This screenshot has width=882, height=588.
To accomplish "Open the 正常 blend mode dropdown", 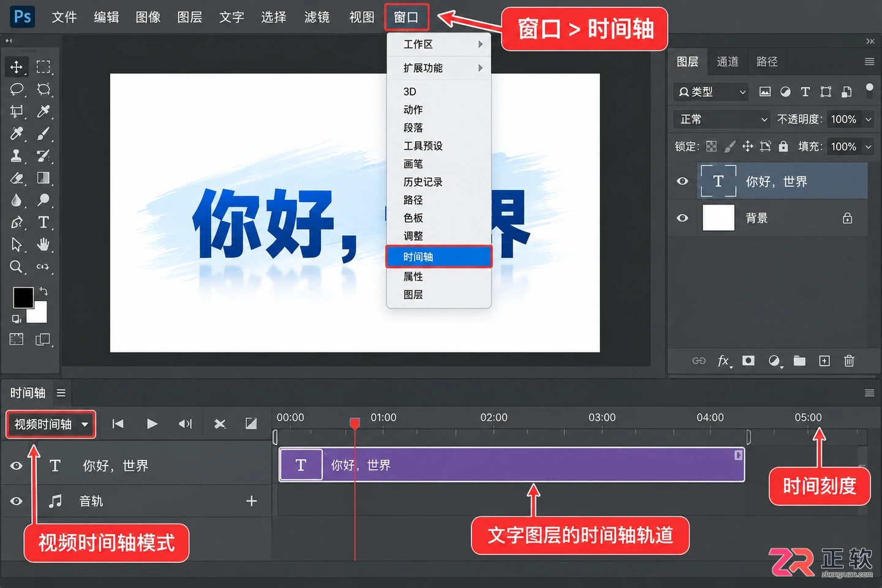I will [722, 119].
